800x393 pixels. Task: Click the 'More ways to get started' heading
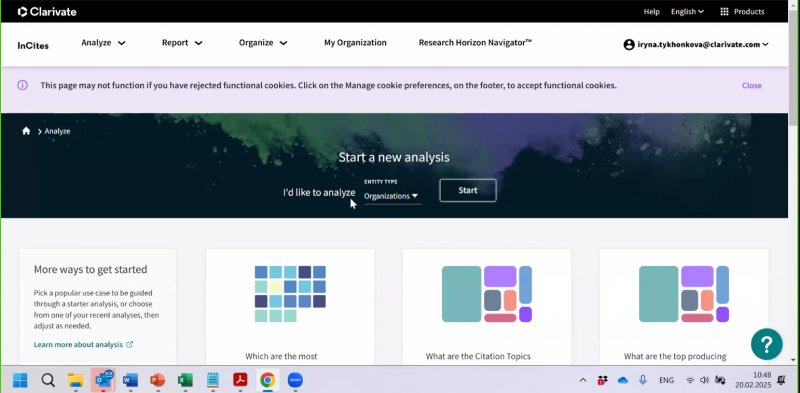[90, 269]
